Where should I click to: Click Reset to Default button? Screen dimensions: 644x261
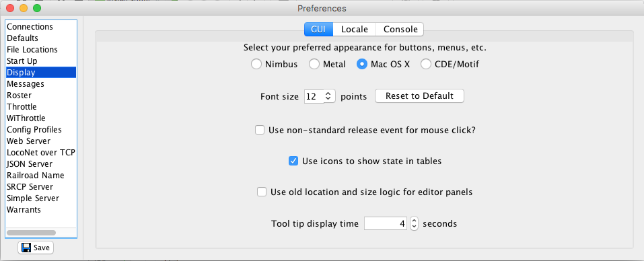419,96
